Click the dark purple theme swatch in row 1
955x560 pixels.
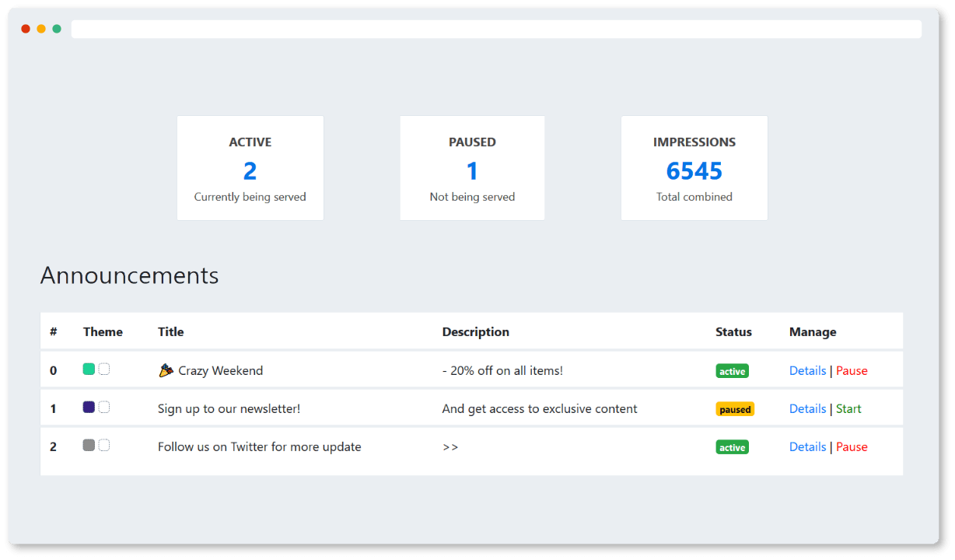[x=89, y=407]
